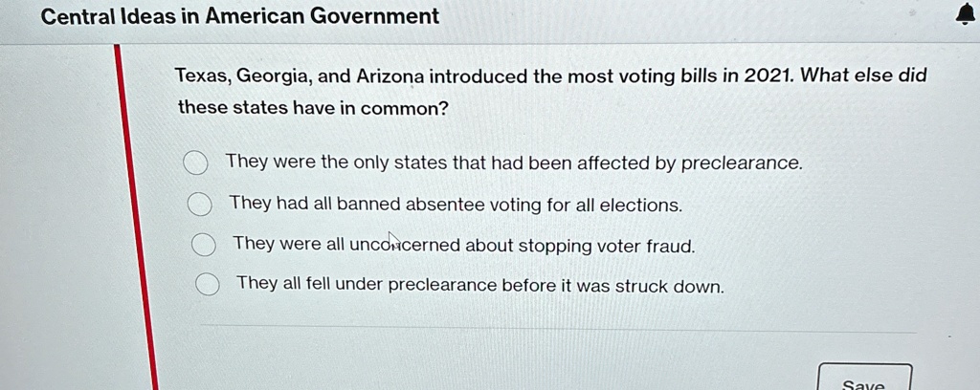Viewport: 980px width, 390px height.
Task: Select radio for 'only states affected by preclearance'
Action: tap(195, 164)
